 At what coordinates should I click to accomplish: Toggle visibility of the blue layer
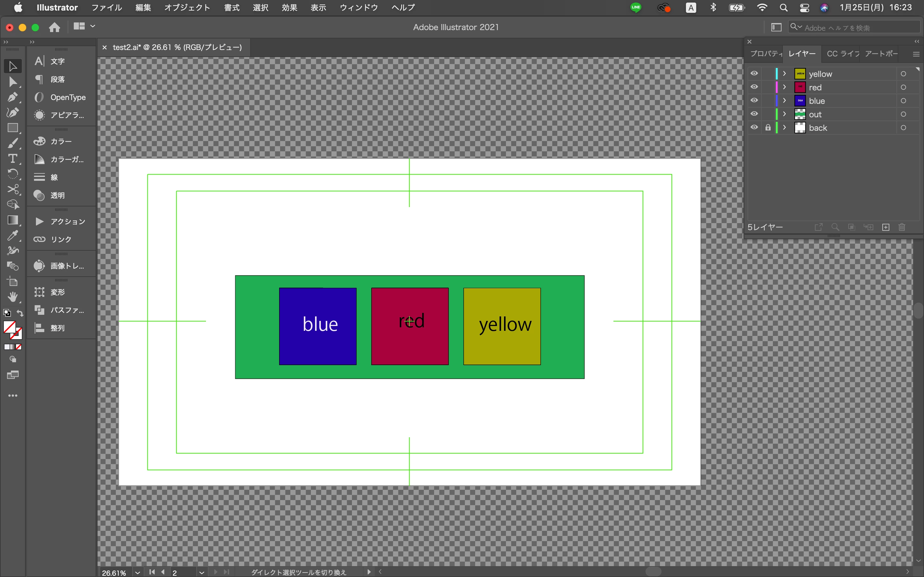754,101
